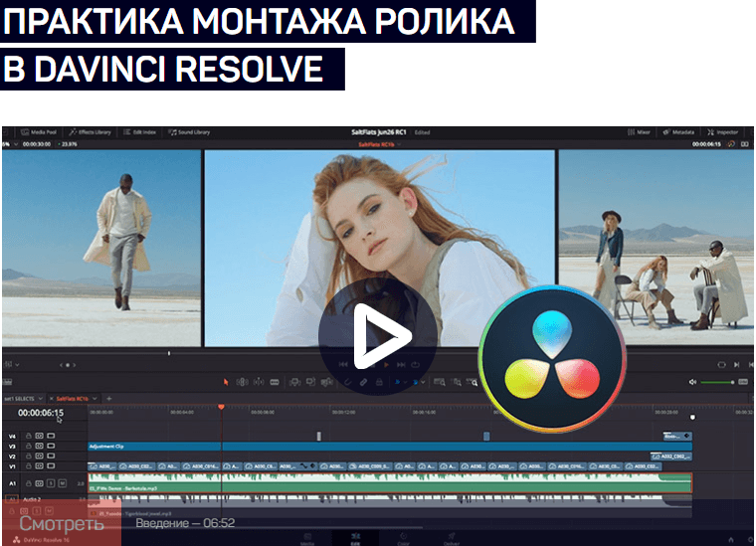Viewport: 756px width, 546px height.
Task: Expand the viewer zoom percentage dropdown
Action: pyautogui.click(x=16, y=144)
